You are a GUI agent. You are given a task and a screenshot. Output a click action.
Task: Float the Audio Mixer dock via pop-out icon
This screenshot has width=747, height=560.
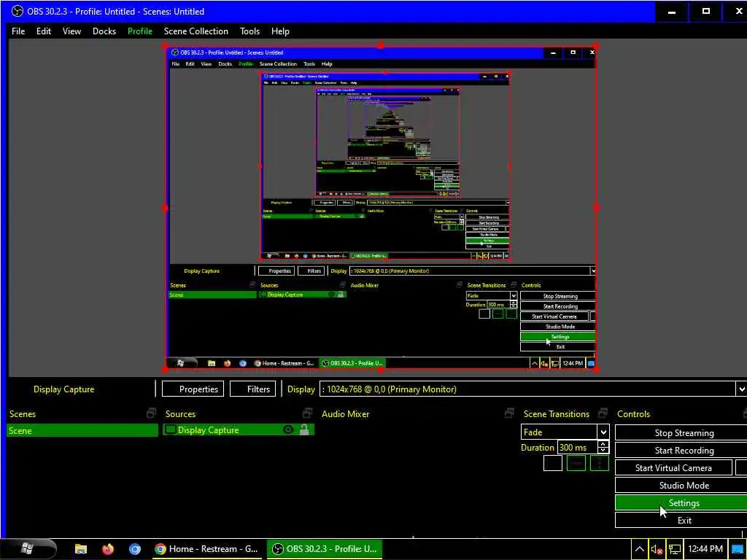510,413
